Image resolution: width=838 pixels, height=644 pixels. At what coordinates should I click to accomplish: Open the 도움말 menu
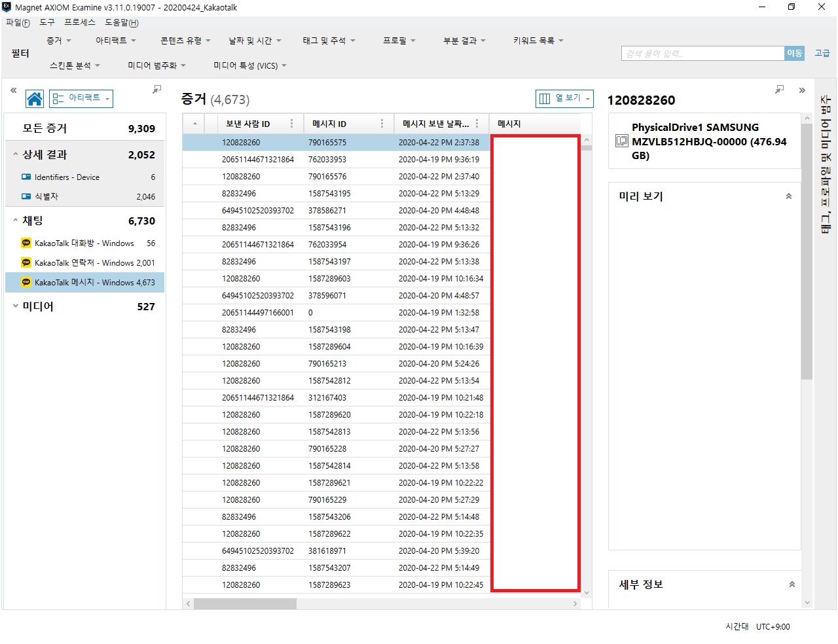click(x=122, y=22)
